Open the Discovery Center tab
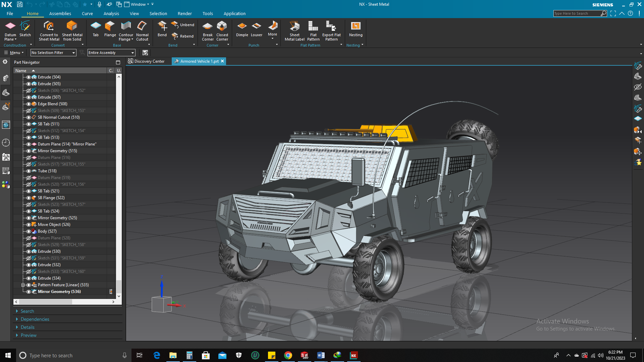This screenshot has width=644, height=362. [146, 61]
